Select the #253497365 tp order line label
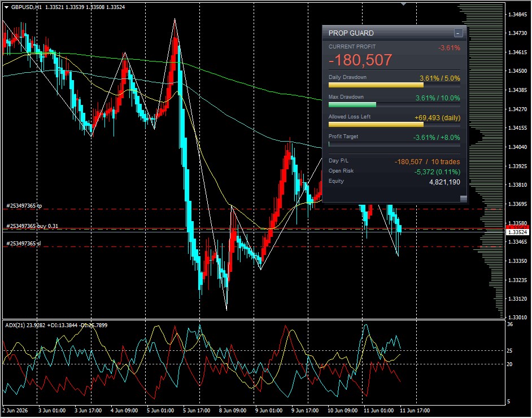 click(x=24, y=206)
